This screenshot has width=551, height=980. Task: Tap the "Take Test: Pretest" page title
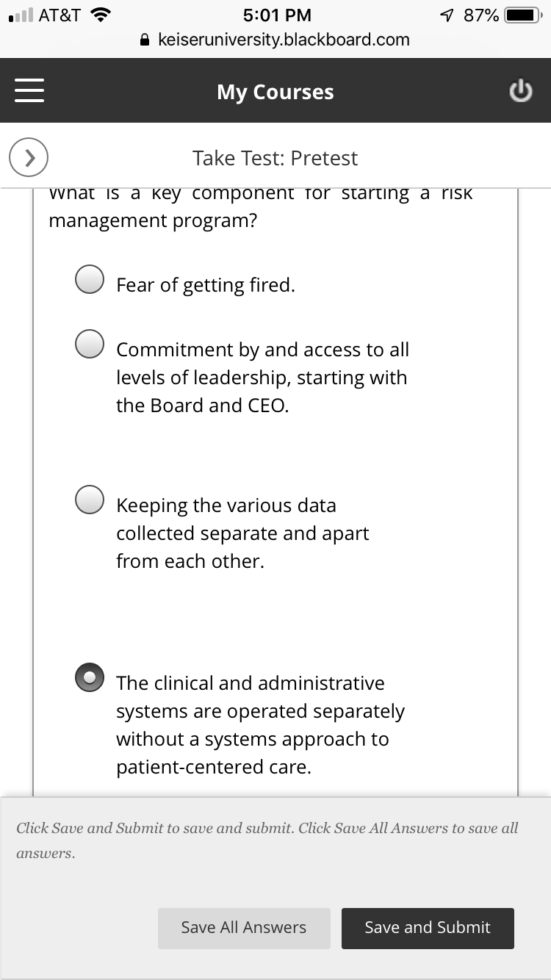pos(275,158)
